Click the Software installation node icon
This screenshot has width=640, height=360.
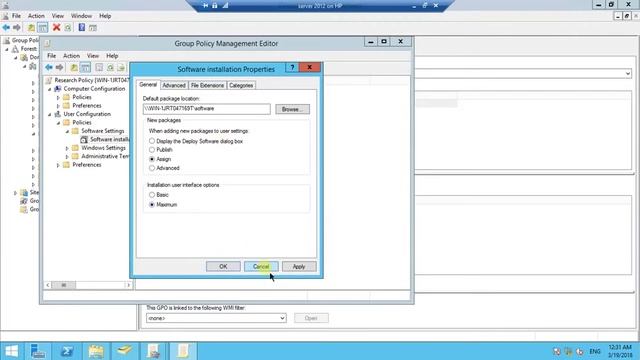tap(84, 140)
